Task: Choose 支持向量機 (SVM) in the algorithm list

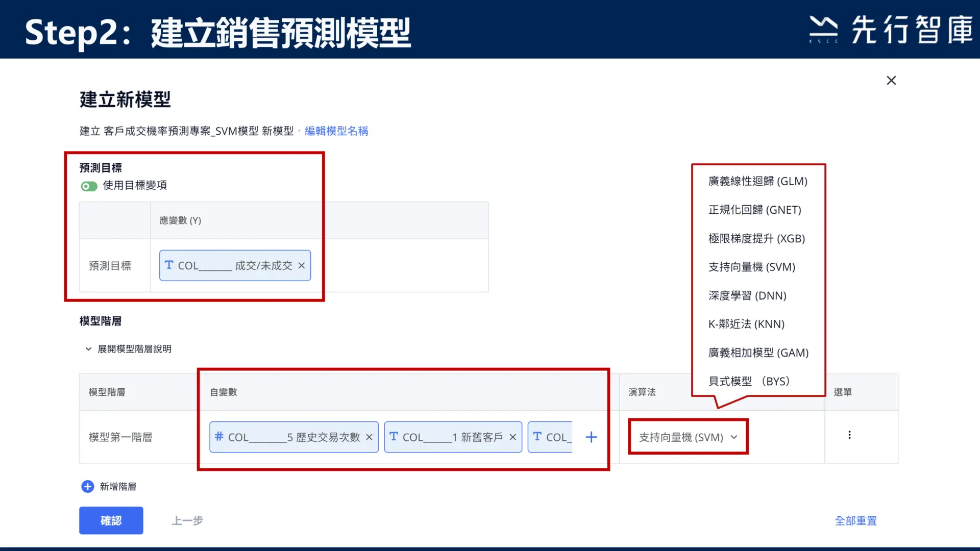Action: tap(752, 267)
